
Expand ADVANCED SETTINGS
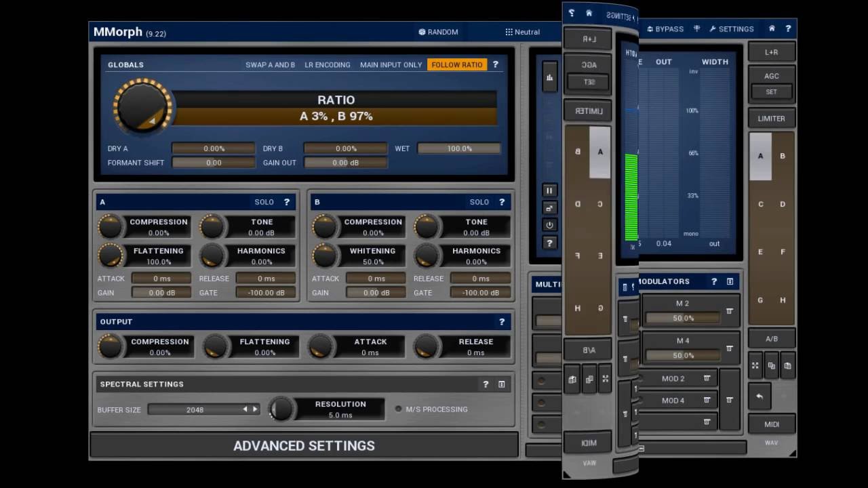point(304,445)
